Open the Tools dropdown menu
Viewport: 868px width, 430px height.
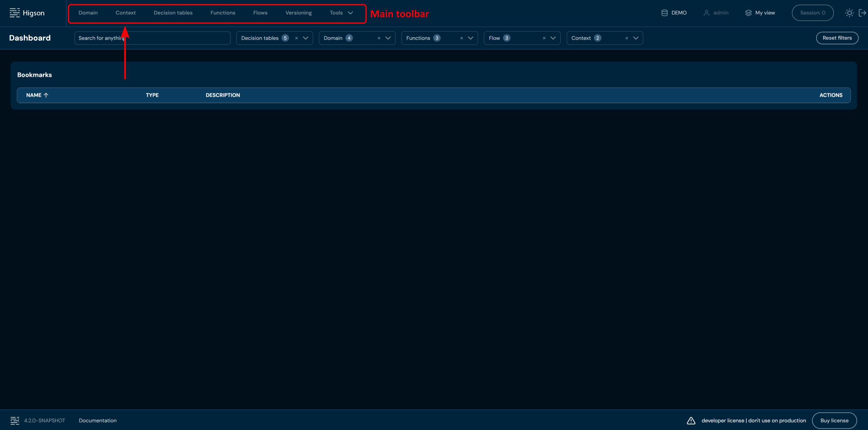[x=341, y=13]
